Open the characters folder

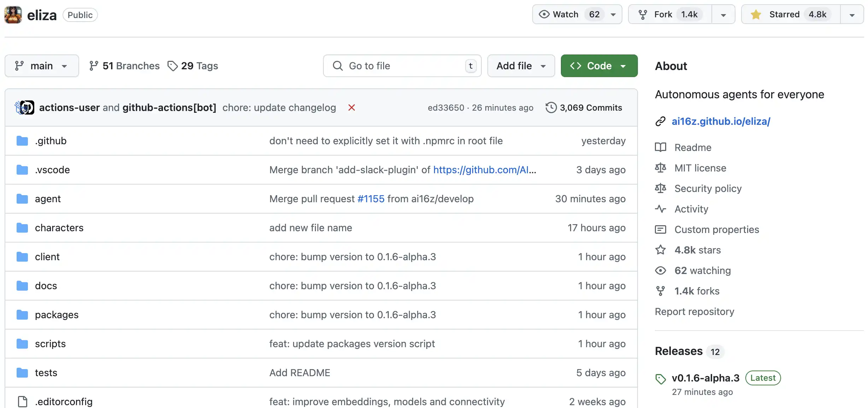(59, 228)
